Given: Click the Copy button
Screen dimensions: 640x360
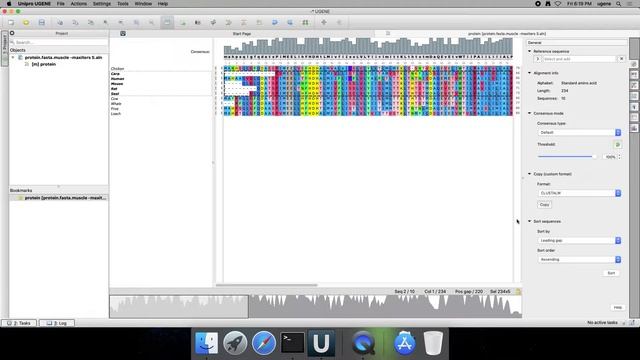Looking at the screenshot, I should click(544, 204).
